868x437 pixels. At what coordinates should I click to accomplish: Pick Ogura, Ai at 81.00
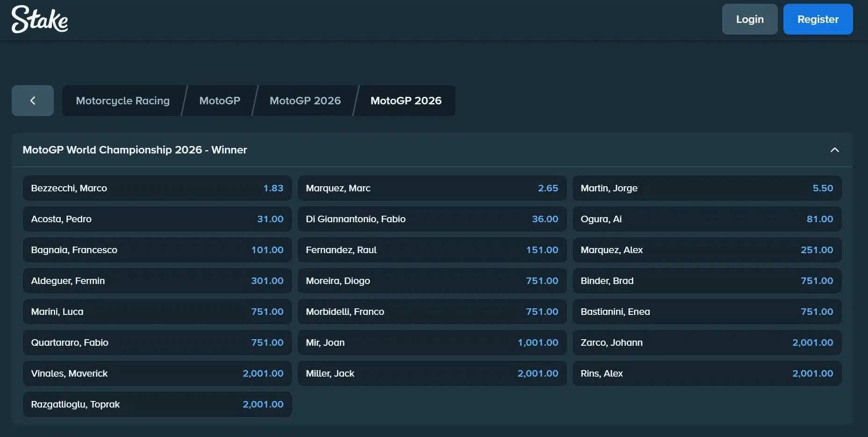tap(707, 219)
